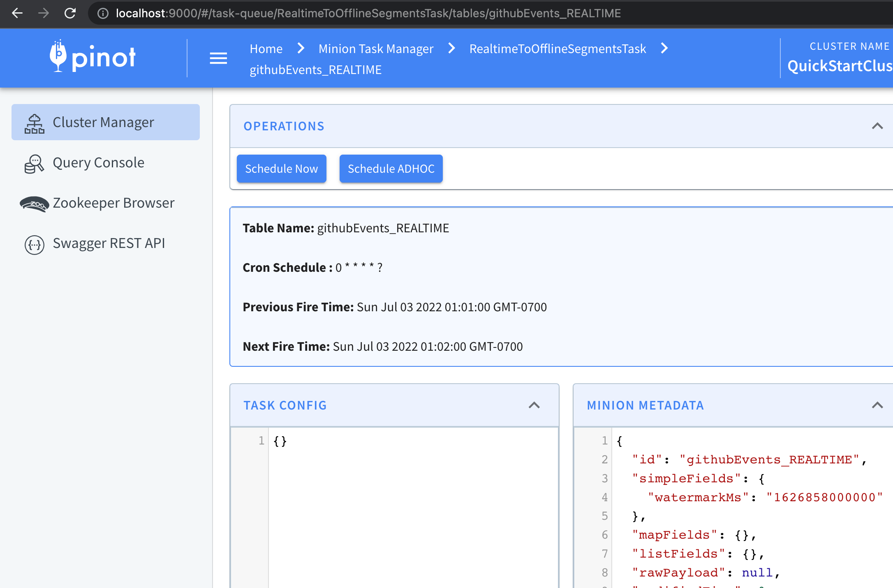Click the Cluster Manager sidebar icon
Screen dimensions: 893x588
pos(35,123)
